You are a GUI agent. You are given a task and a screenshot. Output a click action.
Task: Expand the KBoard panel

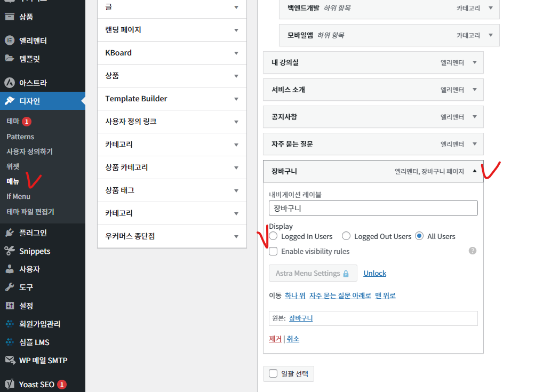[172, 53]
